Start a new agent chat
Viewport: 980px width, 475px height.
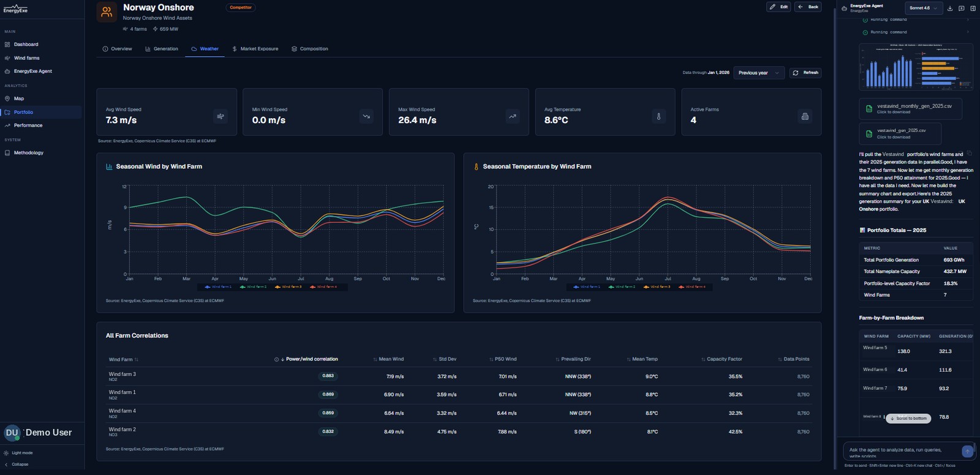(961, 8)
